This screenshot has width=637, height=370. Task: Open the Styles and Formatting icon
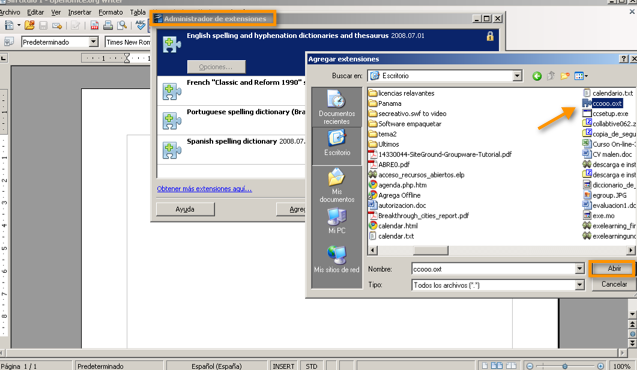click(9, 41)
